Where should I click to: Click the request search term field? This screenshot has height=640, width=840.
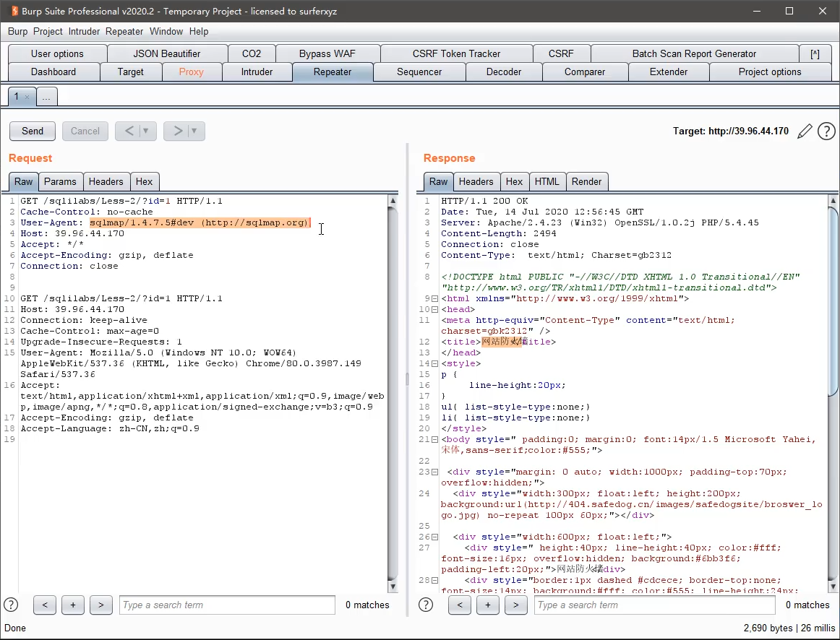(x=227, y=605)
